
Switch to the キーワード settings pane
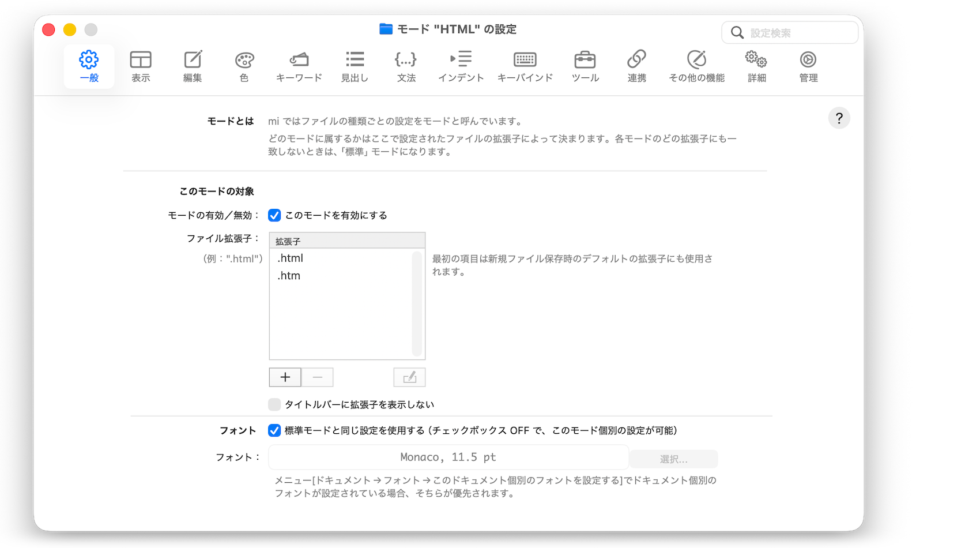pos(299,66)
